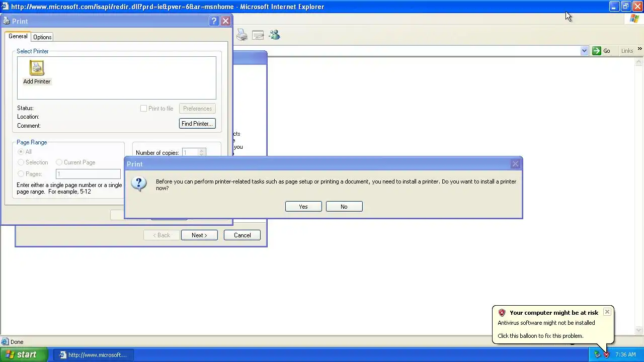Click the Print dialog help question-mark button
Viewport: 644px width, 362px height.
(214, 21)
